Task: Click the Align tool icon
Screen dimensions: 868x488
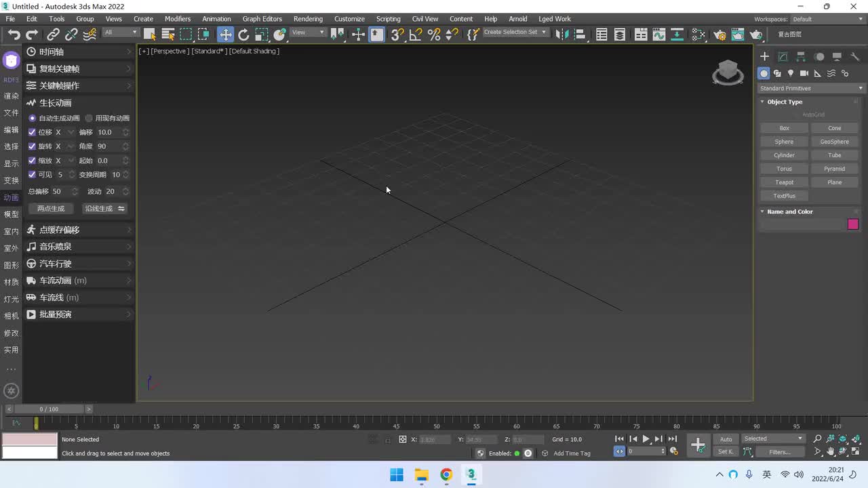Action: click(580, 35)
